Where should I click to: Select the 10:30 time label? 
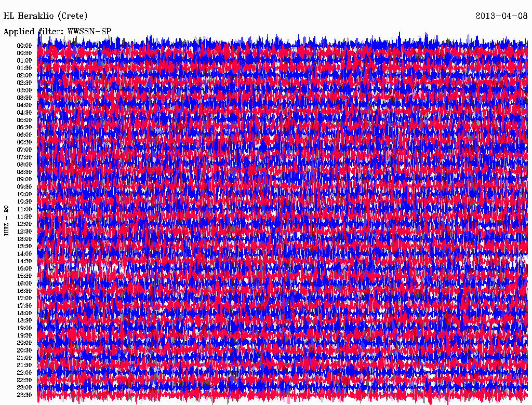pos(24,201)
